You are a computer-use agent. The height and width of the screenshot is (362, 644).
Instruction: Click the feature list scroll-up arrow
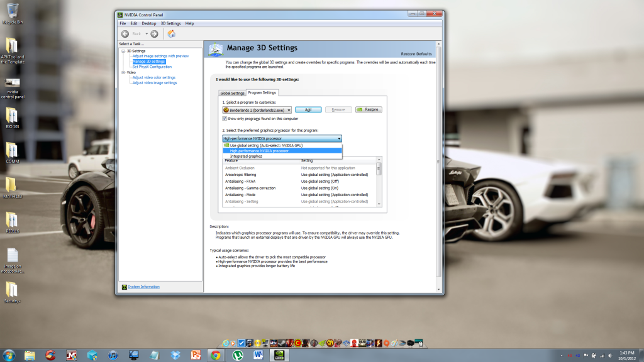coord(379,159)
